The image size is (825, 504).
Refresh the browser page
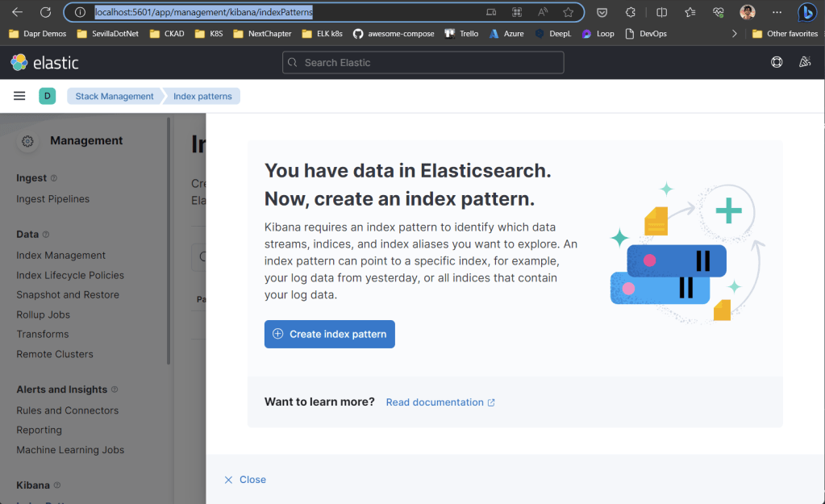45,12
